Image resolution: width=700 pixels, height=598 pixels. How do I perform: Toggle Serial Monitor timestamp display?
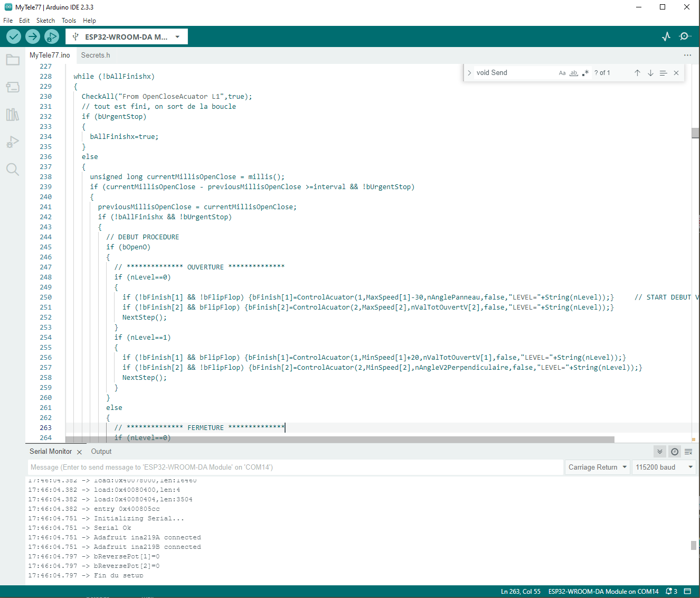[x=675, y=452]
